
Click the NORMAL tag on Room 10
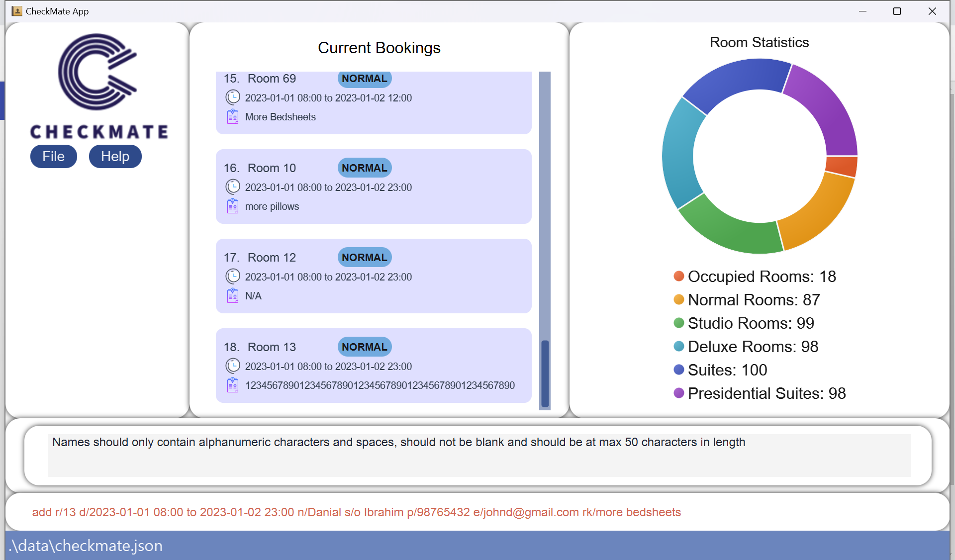365,168
